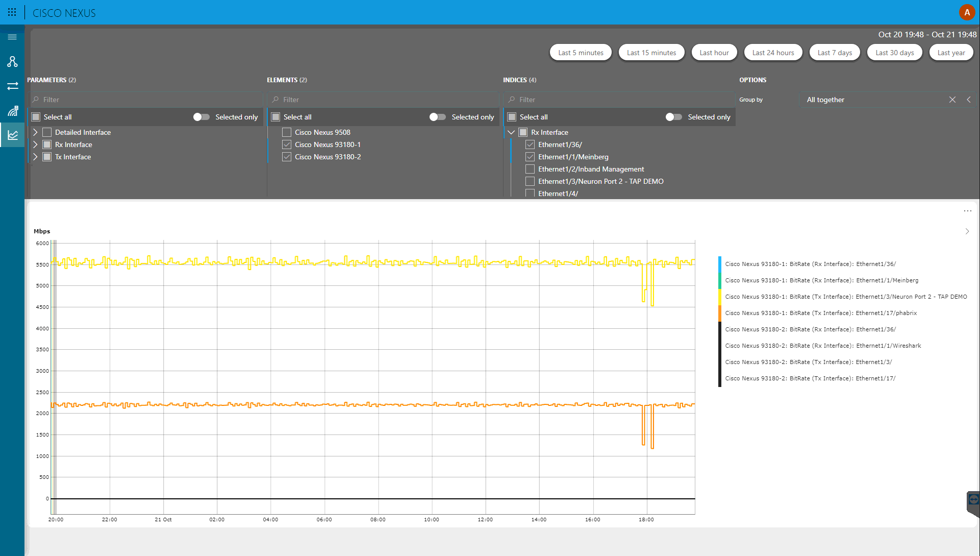Viewport: 980px width, 556px height.
Task: Toggle the hamburger sidebar menu
Action: click(x=12, y=37)
